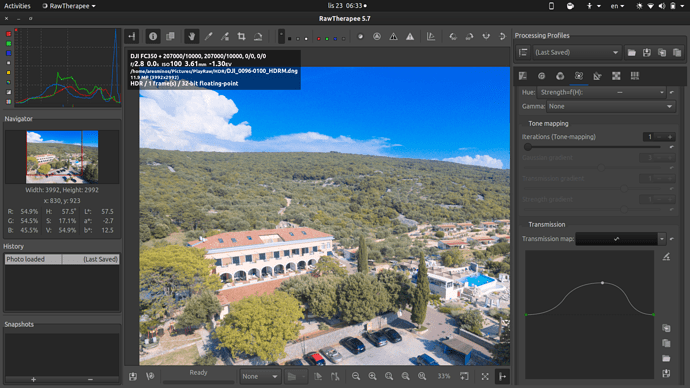This screenshot has height=388, width=690.
Task: Zoom out of the preview
Action: [x=356, y=376]
